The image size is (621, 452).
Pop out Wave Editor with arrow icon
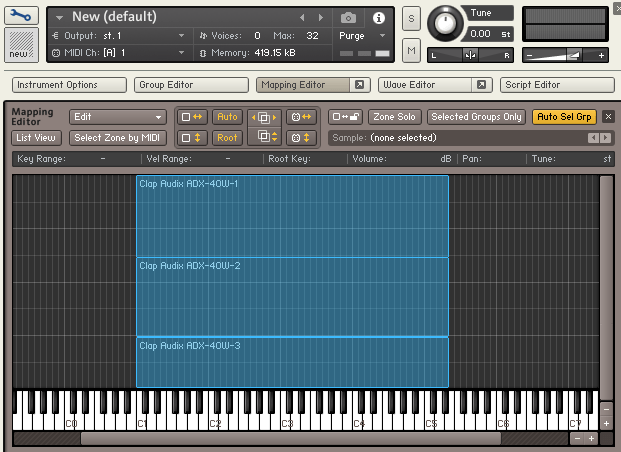[481, 85]
